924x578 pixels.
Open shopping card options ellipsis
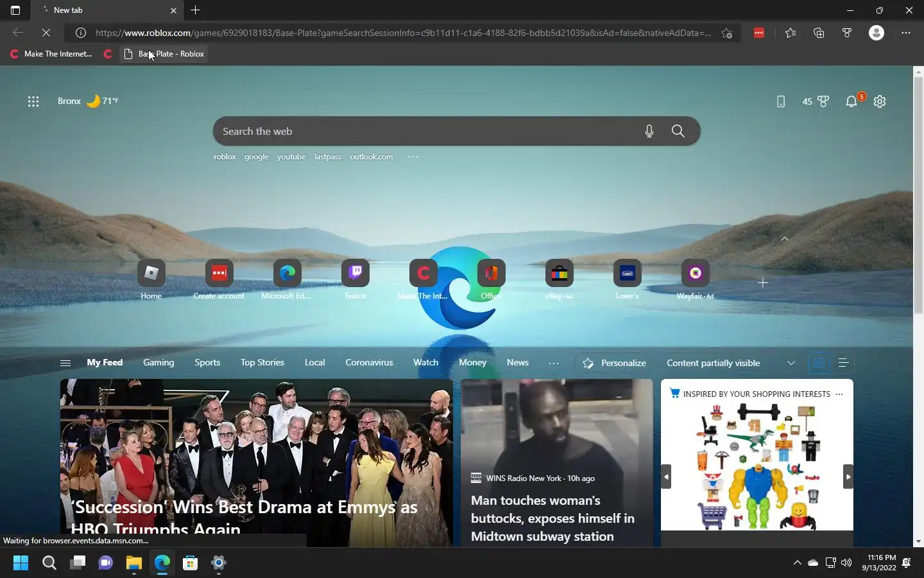839,394
